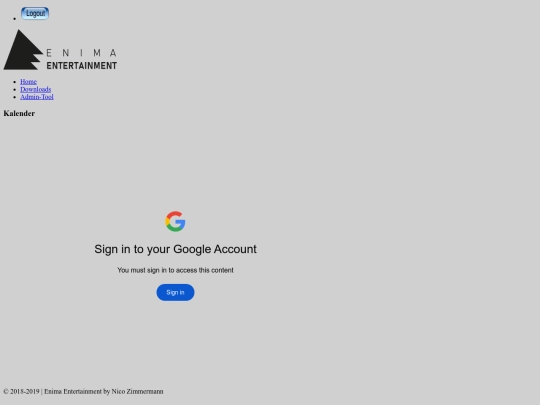The height and width of the screenshot is (405, 540).
Task: Click the Sign in to your Google Account heading
Action: (x=175, y=249)
